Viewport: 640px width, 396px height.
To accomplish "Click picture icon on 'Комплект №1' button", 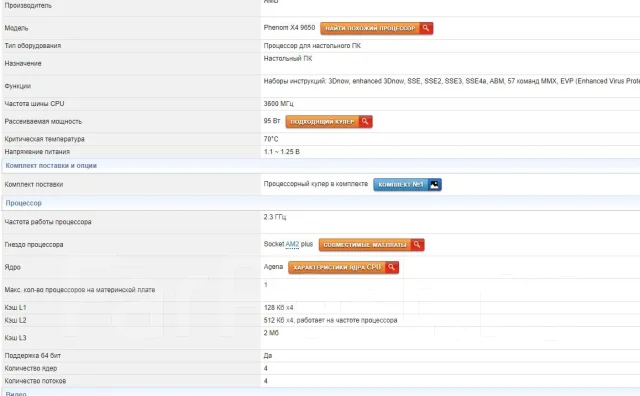I will coord(434,185).
